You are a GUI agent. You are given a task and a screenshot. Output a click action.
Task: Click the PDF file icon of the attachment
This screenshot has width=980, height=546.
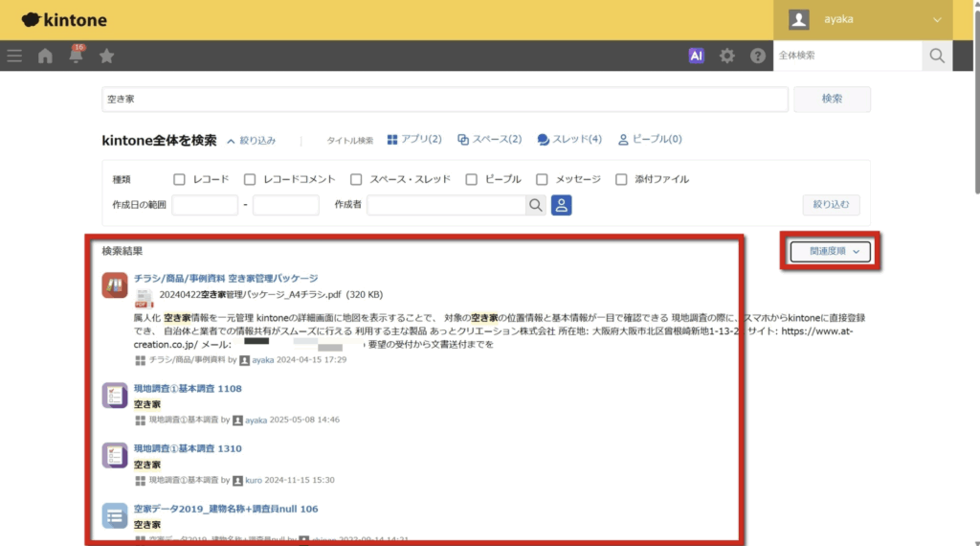click(x=144, y=298)
